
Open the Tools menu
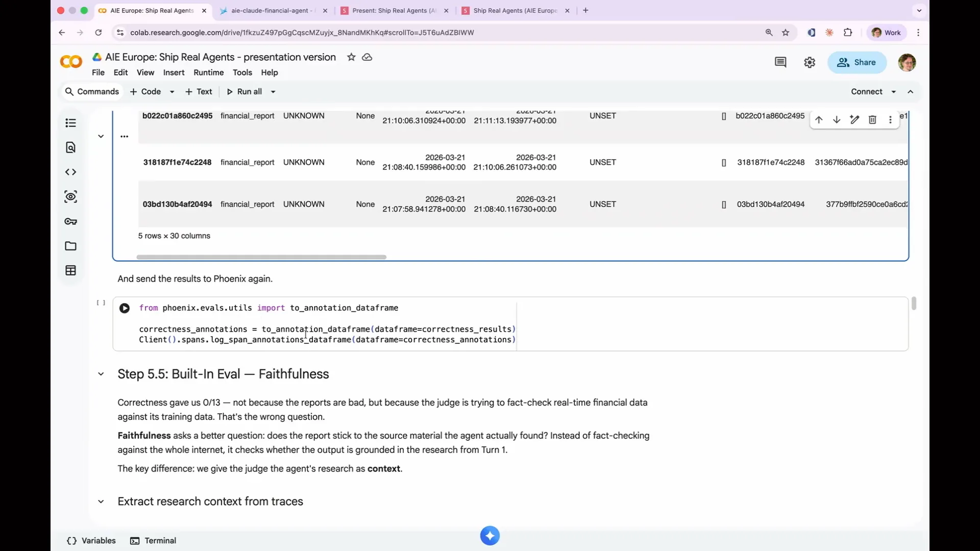(x=242, y=72)
